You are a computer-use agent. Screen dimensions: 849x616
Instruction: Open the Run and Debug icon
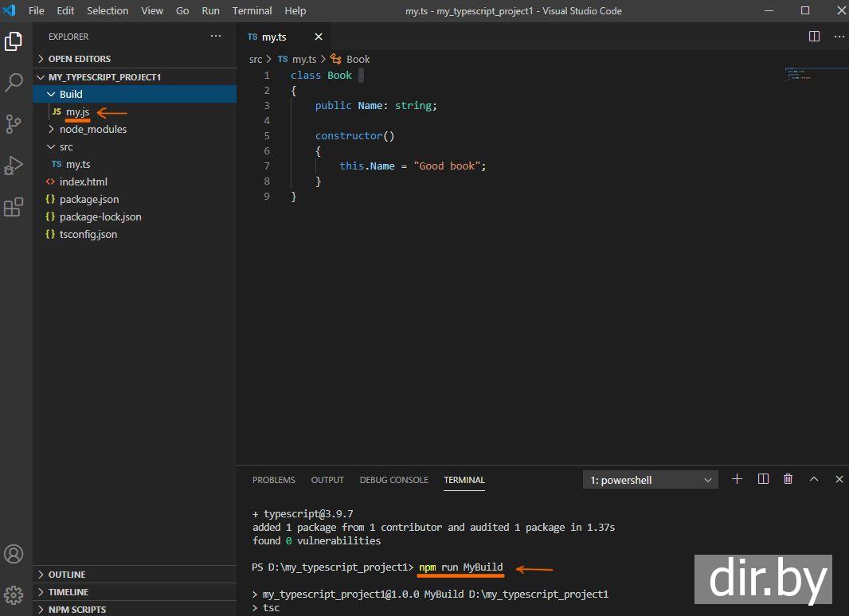tap(14, 165)
